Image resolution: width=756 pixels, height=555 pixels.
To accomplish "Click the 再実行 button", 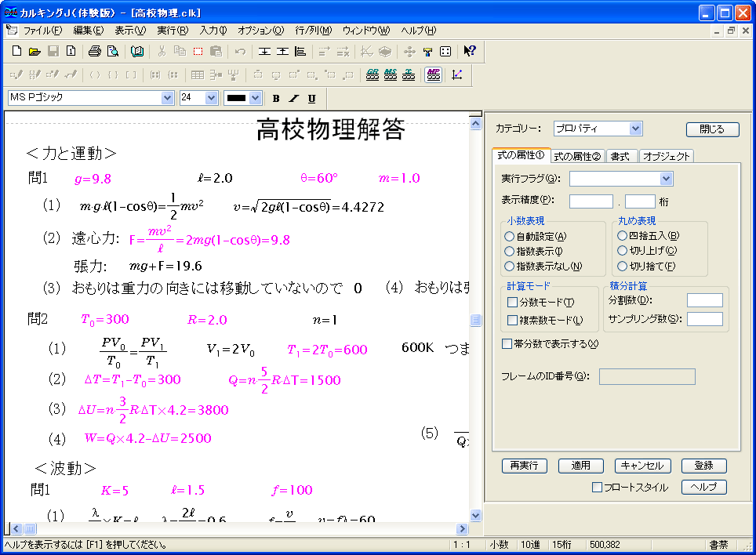I will click(524, 466).
